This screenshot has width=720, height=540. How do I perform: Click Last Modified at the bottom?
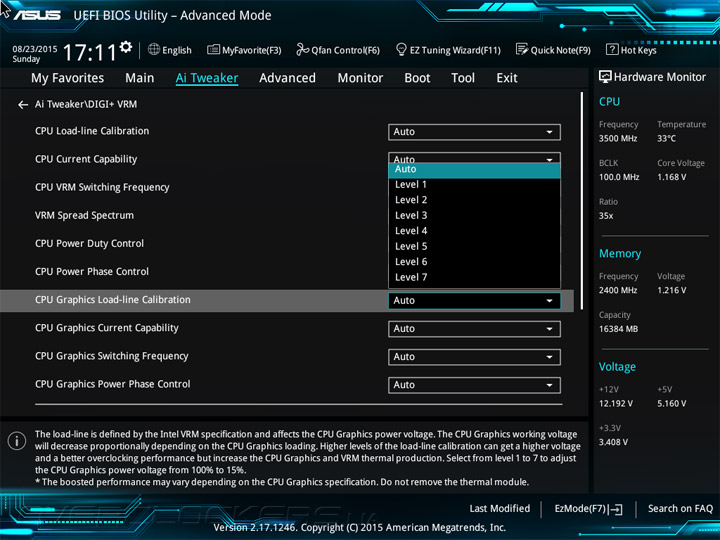coord(500,509)
